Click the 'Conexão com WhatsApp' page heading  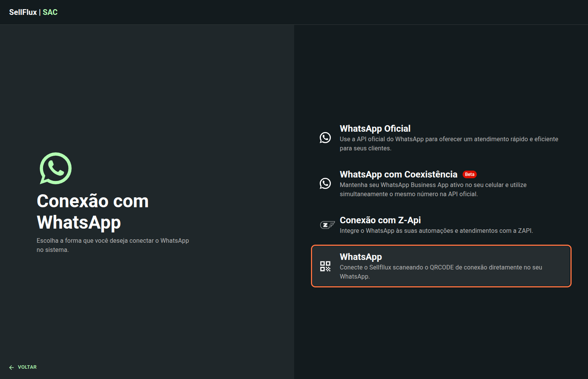tap(93, 211)
